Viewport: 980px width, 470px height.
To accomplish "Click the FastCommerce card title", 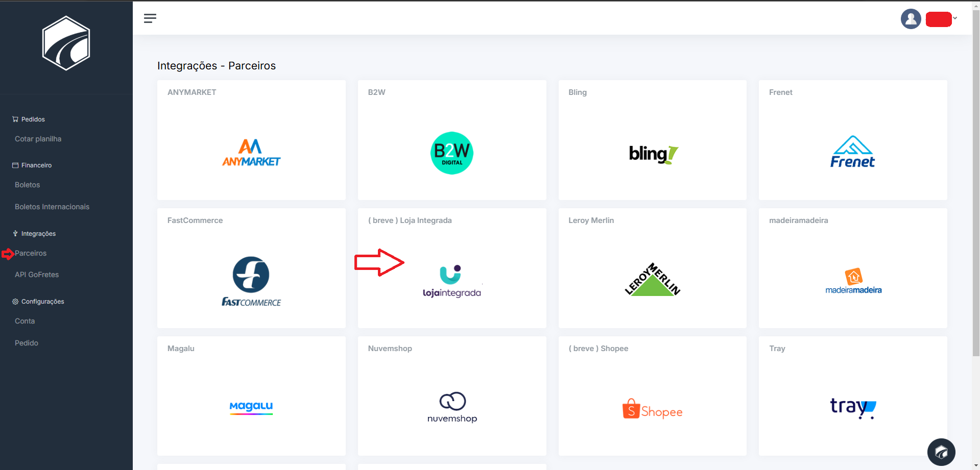I will (195, 220).
